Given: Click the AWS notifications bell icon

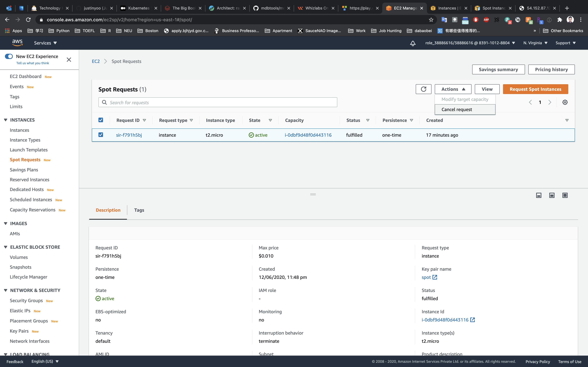Looking at the screenshot, I should tap(413, 43).
